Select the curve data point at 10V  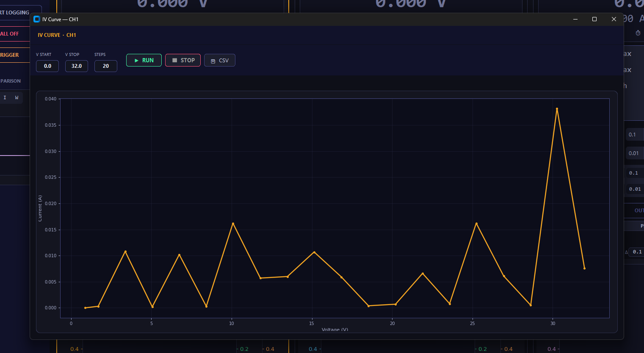[233, 224]
